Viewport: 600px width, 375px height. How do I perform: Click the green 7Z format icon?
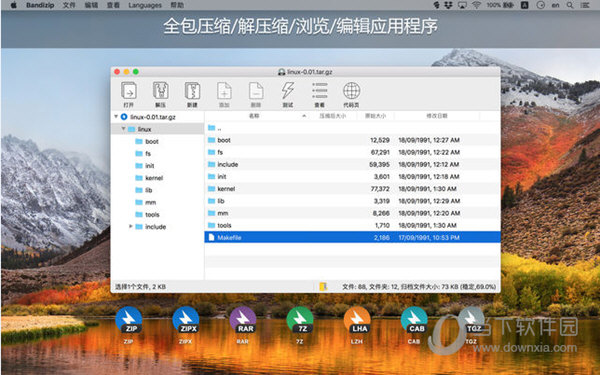point(300,320)
